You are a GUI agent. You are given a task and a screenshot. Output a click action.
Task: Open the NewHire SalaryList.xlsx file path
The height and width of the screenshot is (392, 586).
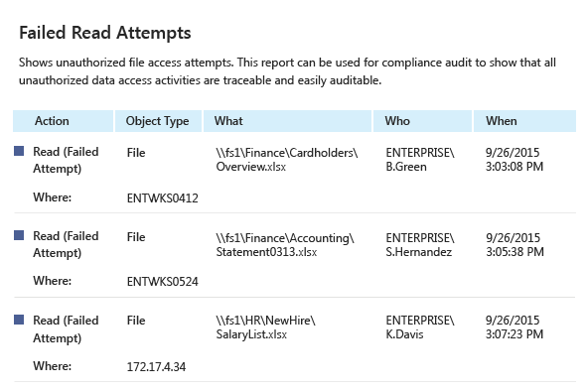(266, 327)
